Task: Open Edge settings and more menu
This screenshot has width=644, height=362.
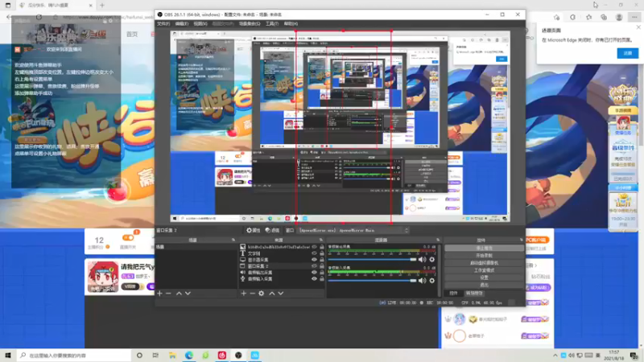Action: [634, 17]
